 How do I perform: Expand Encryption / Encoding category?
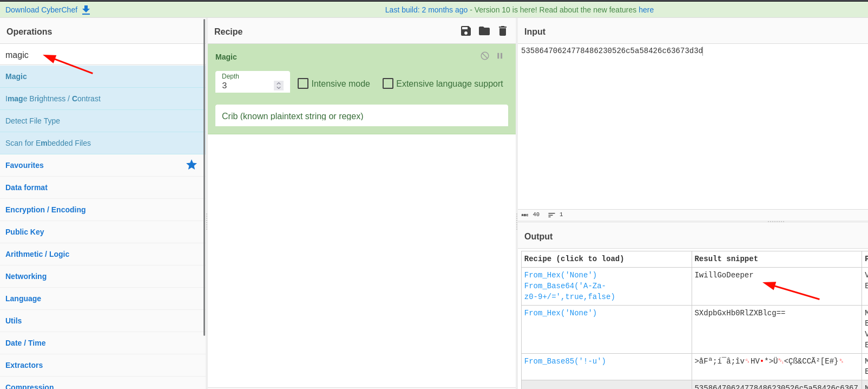point(102,210)
